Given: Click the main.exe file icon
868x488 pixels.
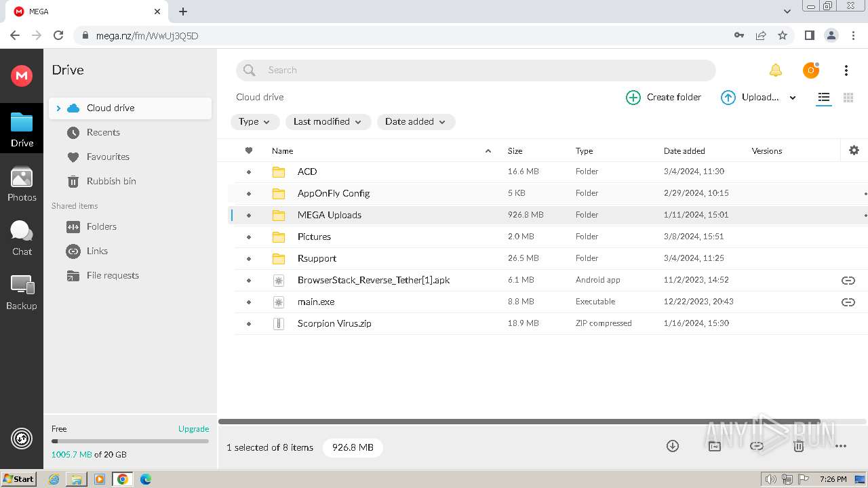Looking at the screenshot, I should (x=278, y=302).
